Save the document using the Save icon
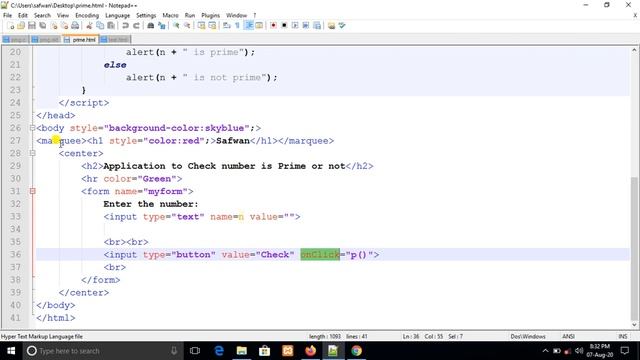 coord(31,26)
